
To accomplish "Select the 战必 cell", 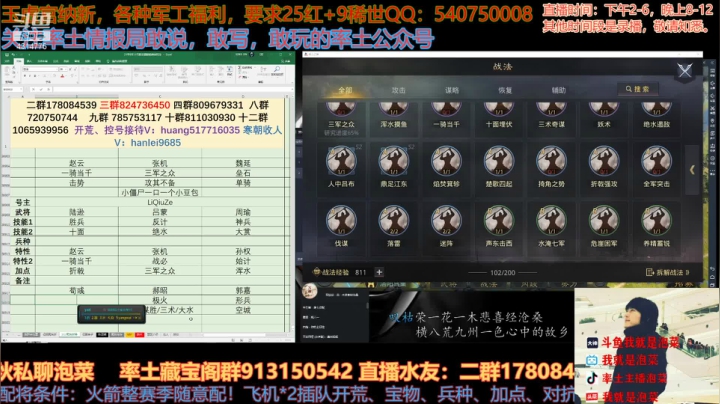I will 160,261.
